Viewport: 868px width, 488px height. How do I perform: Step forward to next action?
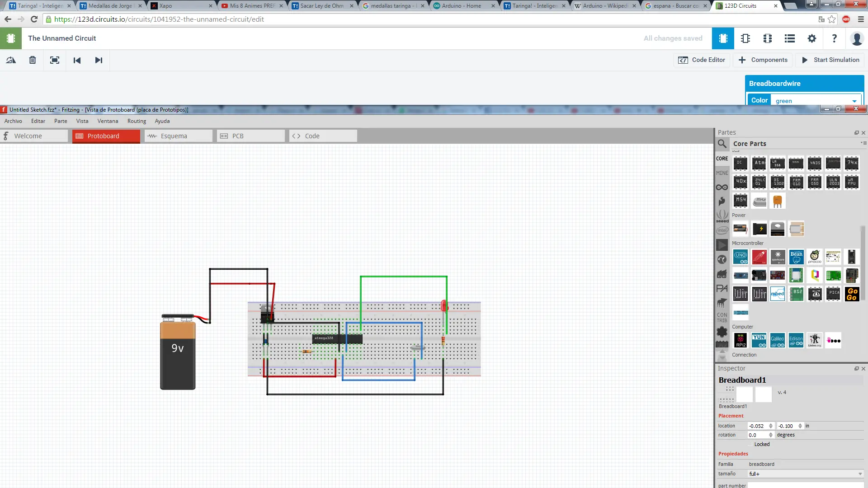(99, 60)
